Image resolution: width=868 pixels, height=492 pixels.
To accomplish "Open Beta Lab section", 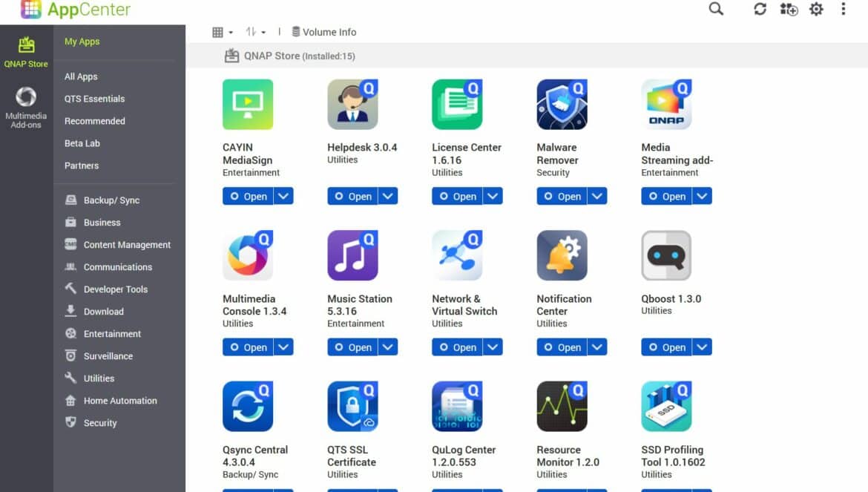I will 82,142.
